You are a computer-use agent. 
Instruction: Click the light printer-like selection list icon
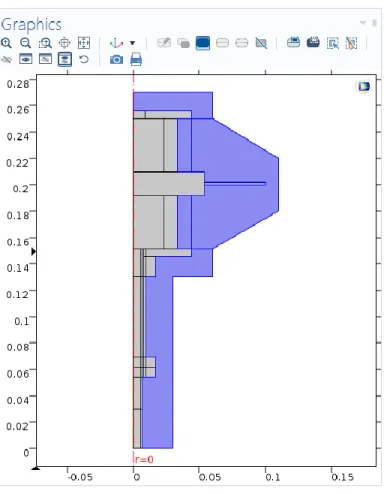[x=293, y=42]
